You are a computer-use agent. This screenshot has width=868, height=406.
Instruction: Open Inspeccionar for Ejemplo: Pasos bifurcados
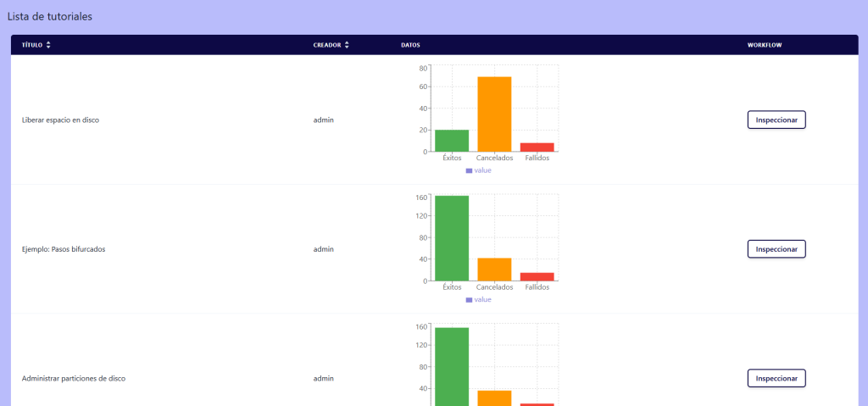(x=776, y=249)
